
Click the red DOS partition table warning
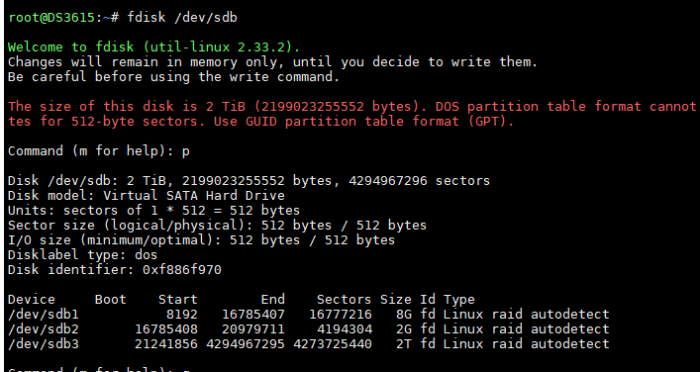pos(352,114)
